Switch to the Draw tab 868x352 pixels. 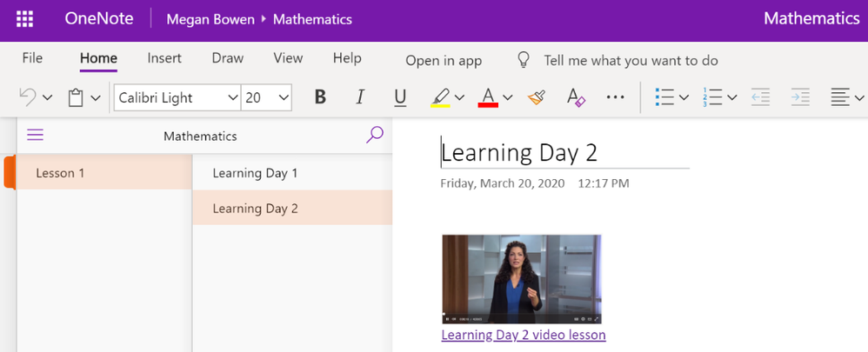tap(228, 58)
